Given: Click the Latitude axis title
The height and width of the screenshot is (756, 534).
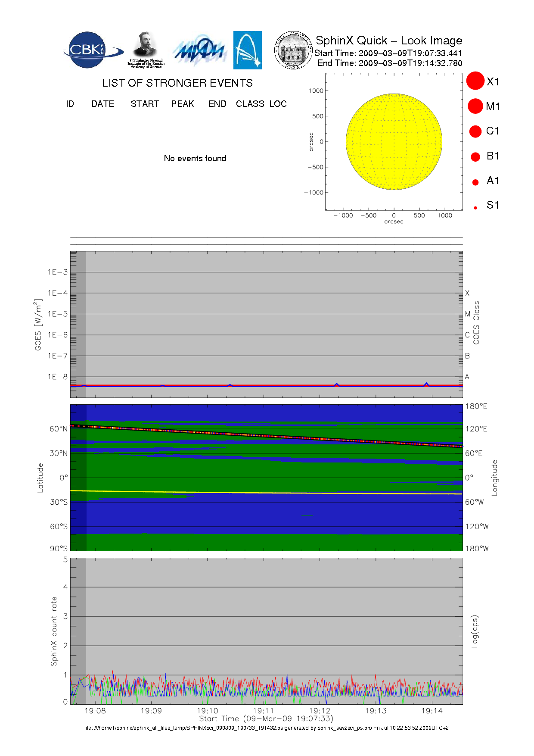Looking at the screenshot, I should point(40,478).
